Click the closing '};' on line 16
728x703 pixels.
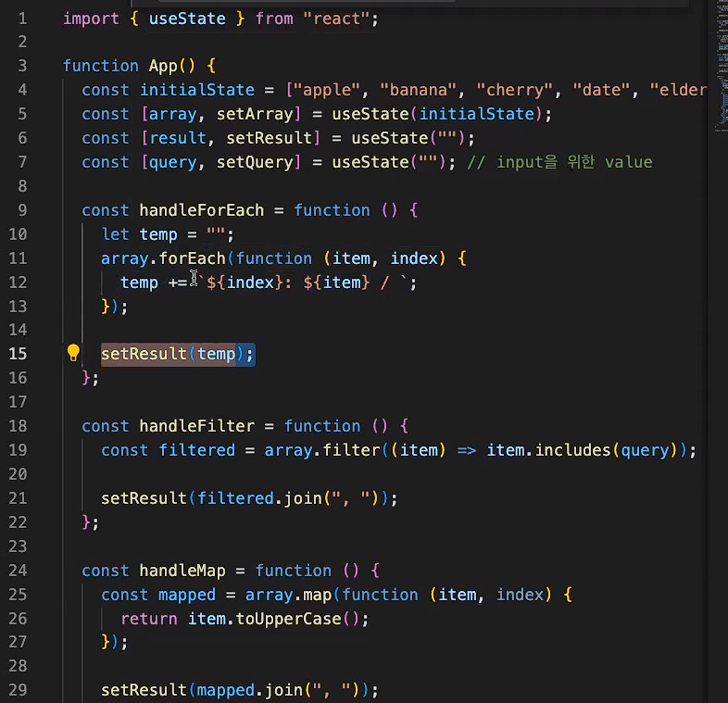(91, 379)
